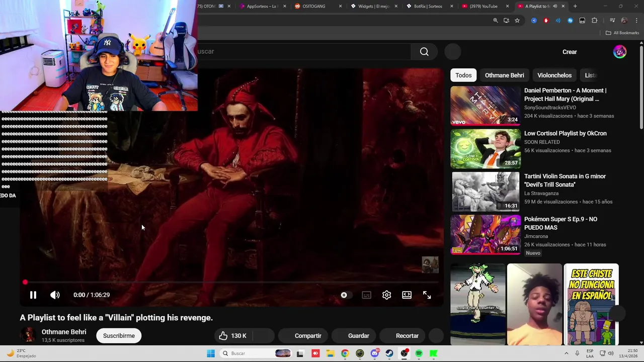Open the Chrome three-dot menu

[x=636, y=21]
